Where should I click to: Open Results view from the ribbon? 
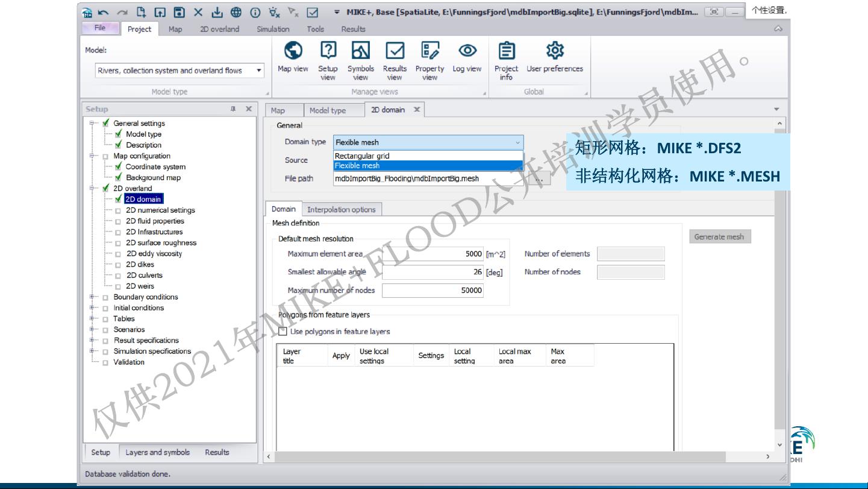[395, 60]
